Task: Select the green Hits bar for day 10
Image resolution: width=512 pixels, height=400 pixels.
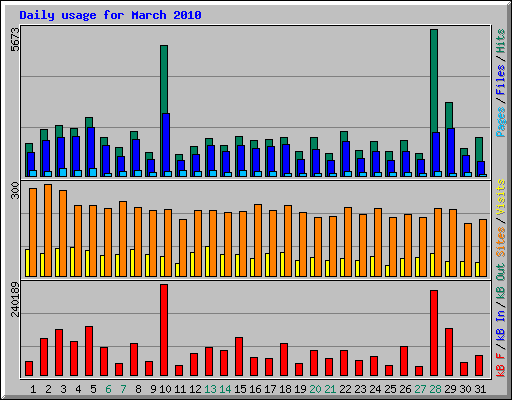Action: (164, 79)
